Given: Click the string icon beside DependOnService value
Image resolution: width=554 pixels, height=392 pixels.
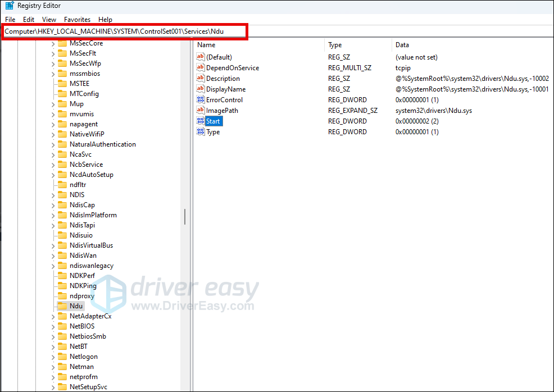Looking at the screenshot, I should pos(200,68).
